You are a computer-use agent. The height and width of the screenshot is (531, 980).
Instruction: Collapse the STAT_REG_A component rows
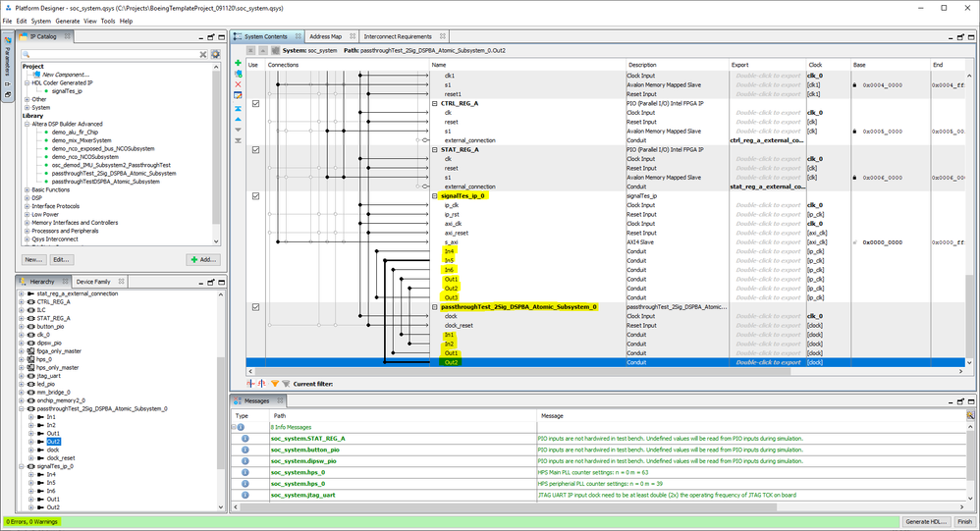click(x=434, y=149)
